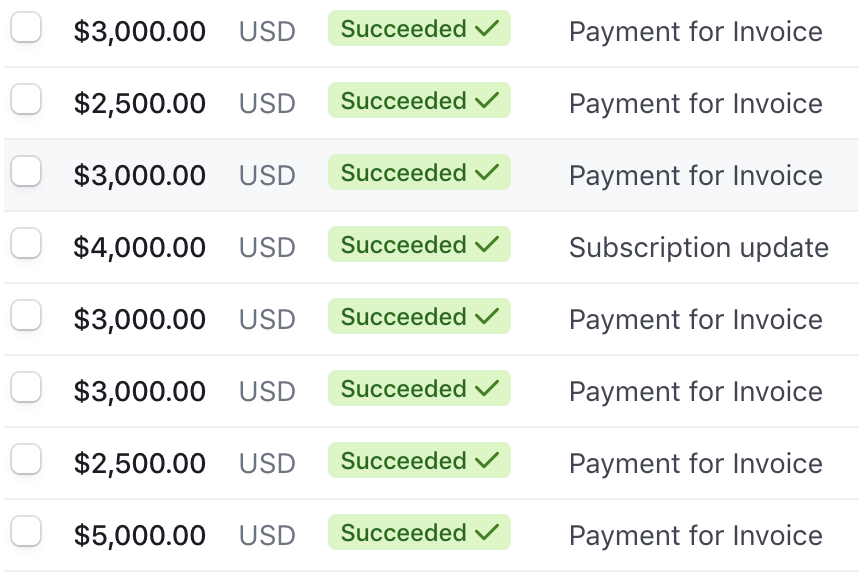Click Succeeded checkmark icon in highlighted row

(x=487, y=172)
